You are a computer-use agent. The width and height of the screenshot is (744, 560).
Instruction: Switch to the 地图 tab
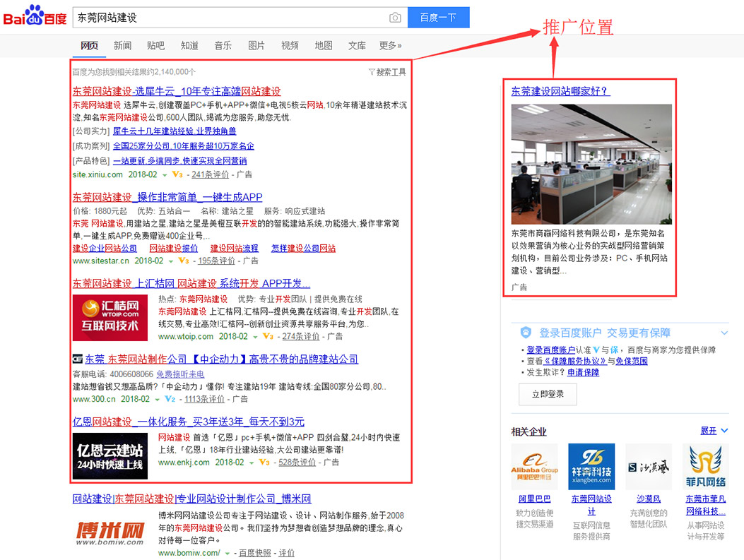pyautogui.click(x=324, y=46)
